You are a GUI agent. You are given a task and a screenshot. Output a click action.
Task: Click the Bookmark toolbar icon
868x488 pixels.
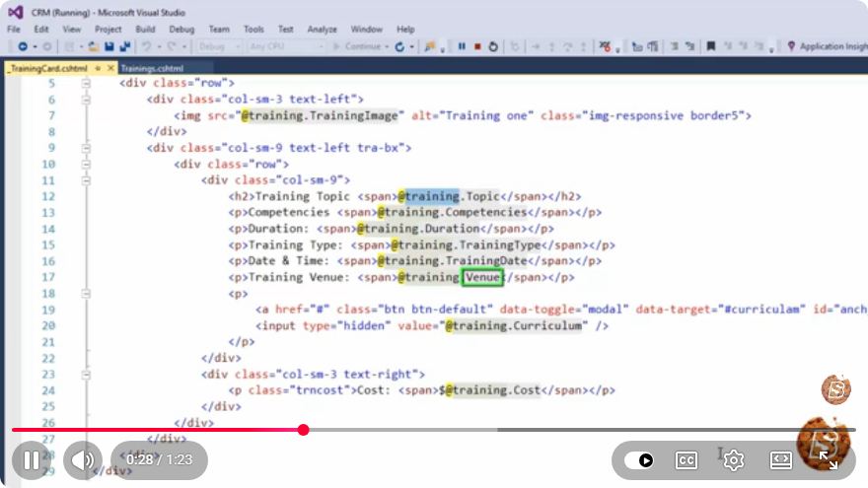pos(711,46)
